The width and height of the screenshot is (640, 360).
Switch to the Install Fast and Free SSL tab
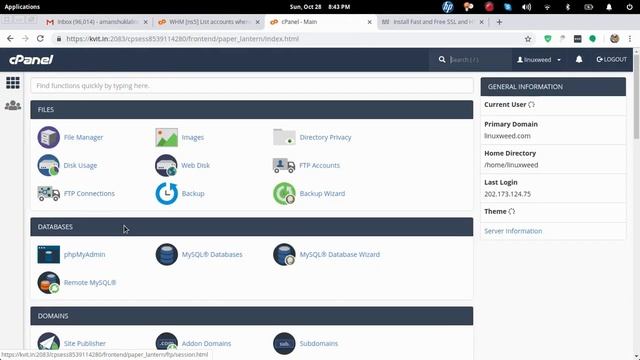tap(432, 22)
